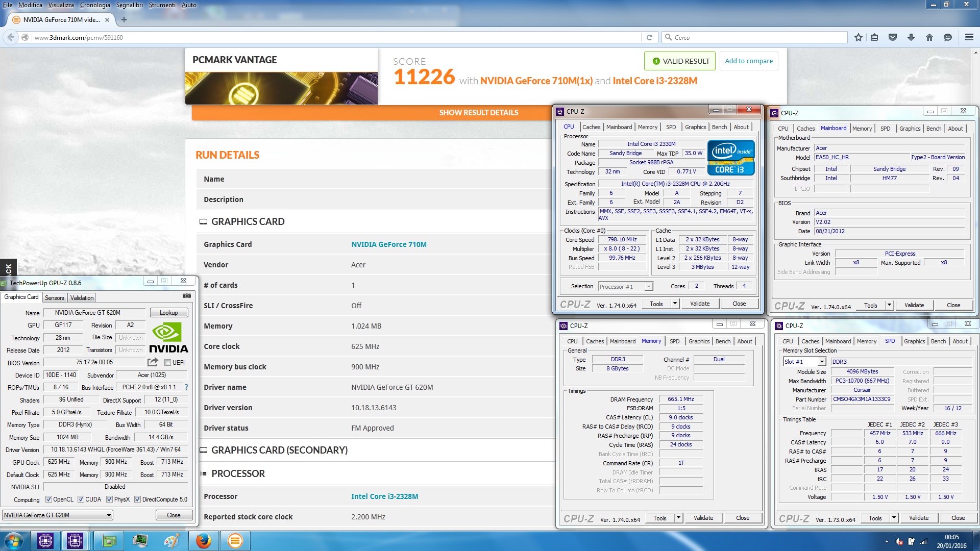
Task: Open the Segnalibri menu
Action: [130, 5]
